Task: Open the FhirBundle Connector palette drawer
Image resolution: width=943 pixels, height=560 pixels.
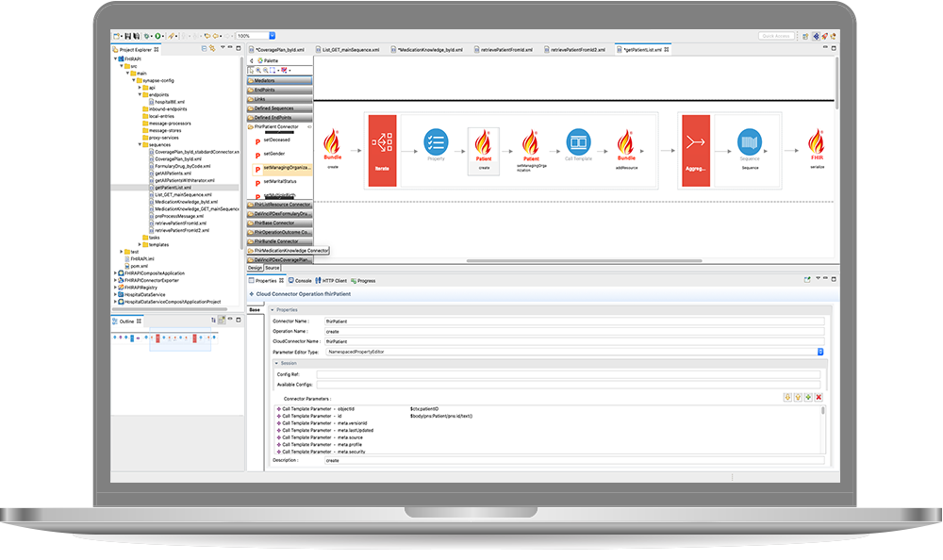Action: click(280, 241)
